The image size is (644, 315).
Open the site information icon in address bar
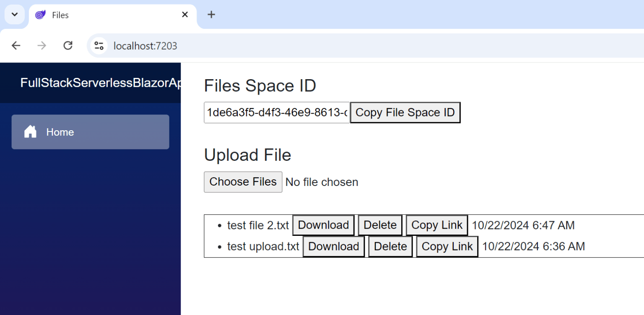tap(99, 46)
